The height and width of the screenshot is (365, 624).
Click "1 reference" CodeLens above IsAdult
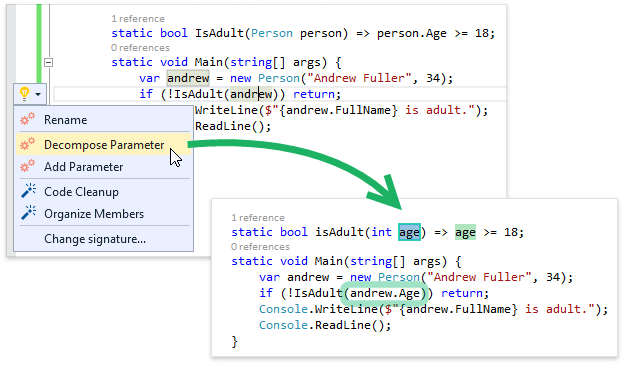[138, 19]
